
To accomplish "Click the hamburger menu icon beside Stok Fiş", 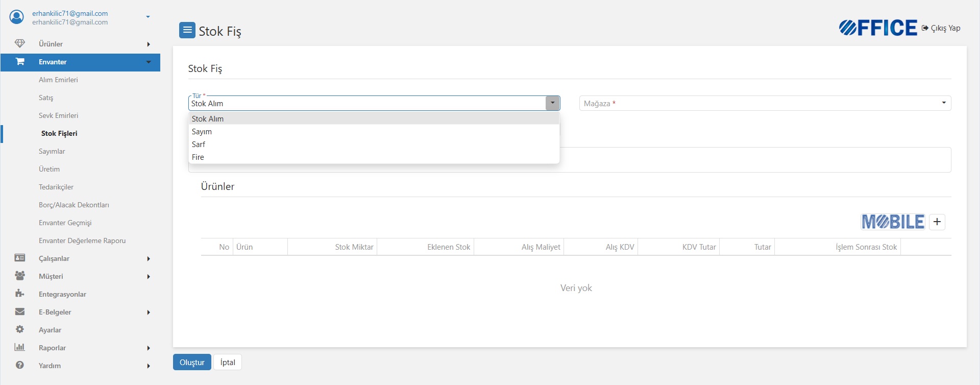I will tap(187, 31).
